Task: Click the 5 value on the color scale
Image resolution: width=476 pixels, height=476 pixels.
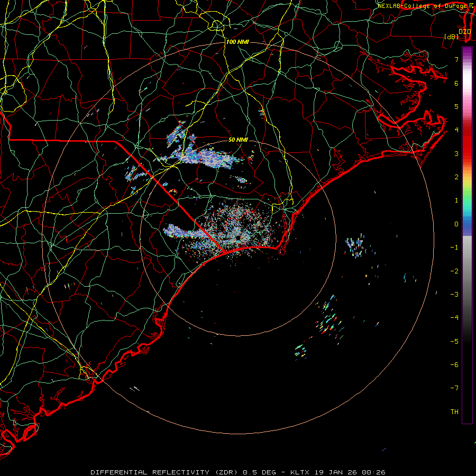Action: [x=456, y=106]
